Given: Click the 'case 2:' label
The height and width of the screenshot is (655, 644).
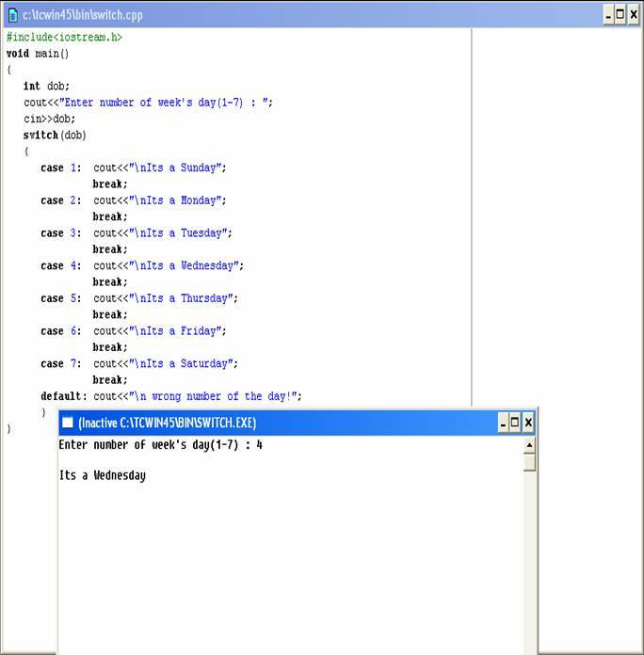Looking at the screenshot, I should coord(61,200).
